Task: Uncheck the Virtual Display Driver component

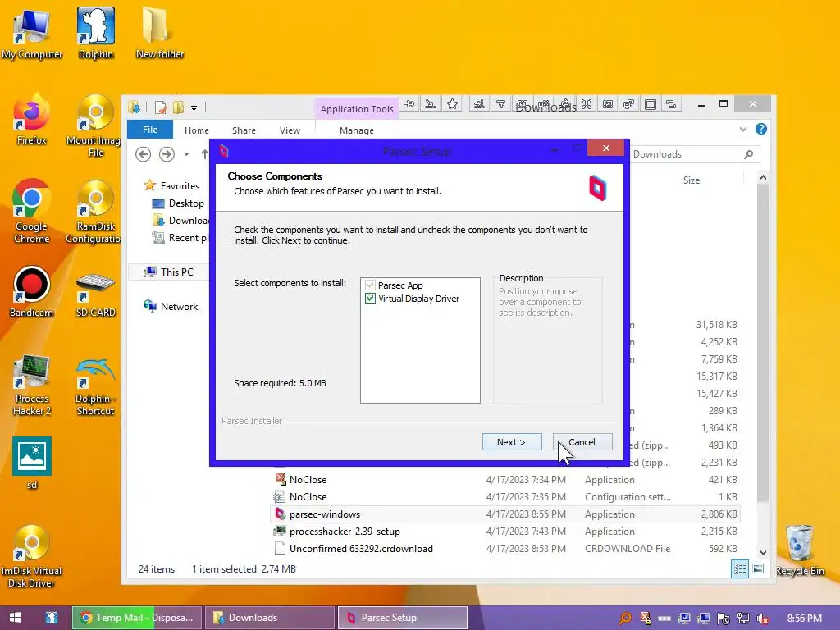Action: pos(370,299)
